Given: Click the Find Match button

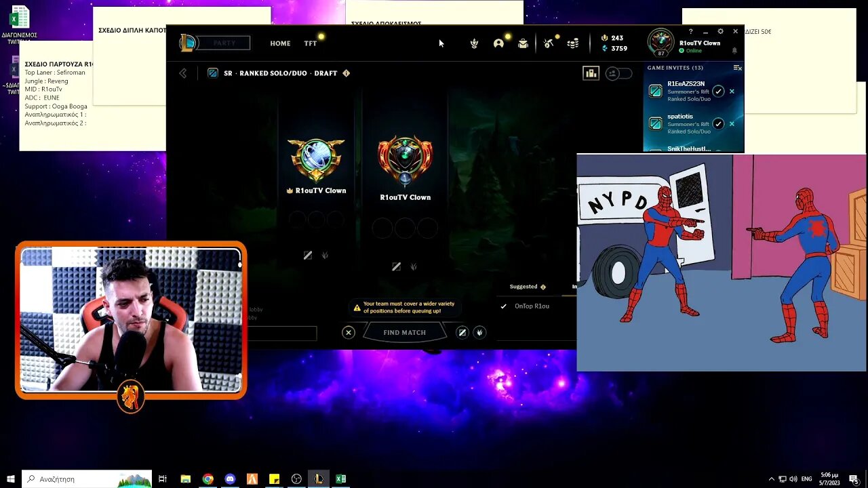Looking at the screenshot, I should pos(405,333).
